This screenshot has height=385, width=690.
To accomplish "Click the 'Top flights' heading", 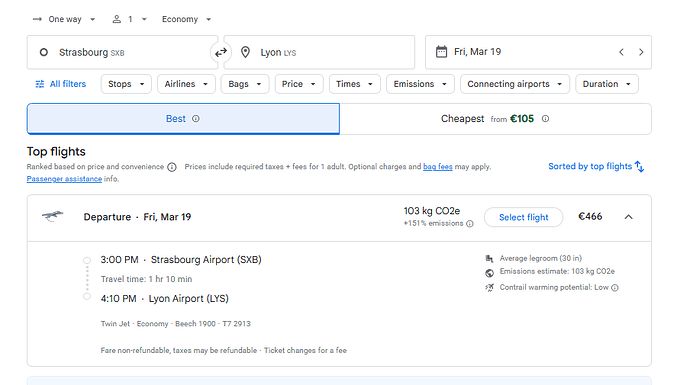I will 56,152.
